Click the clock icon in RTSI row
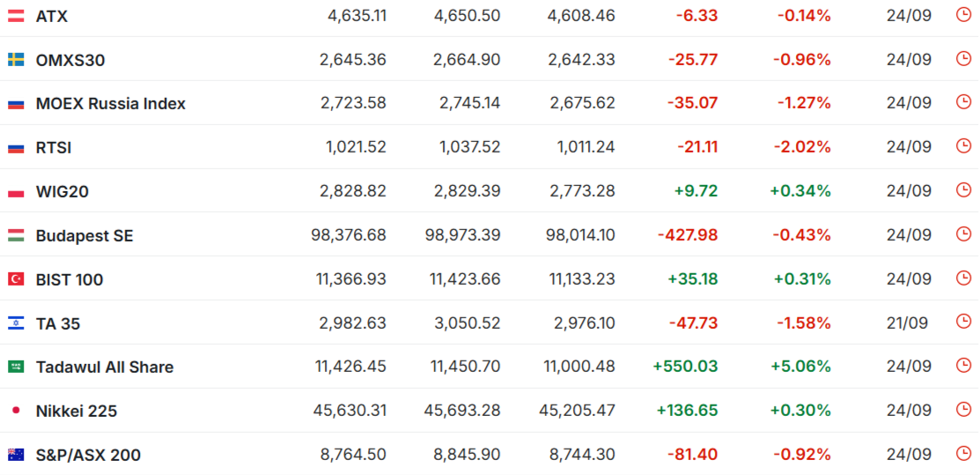The image size is (980, 475). tap(964, 146)
